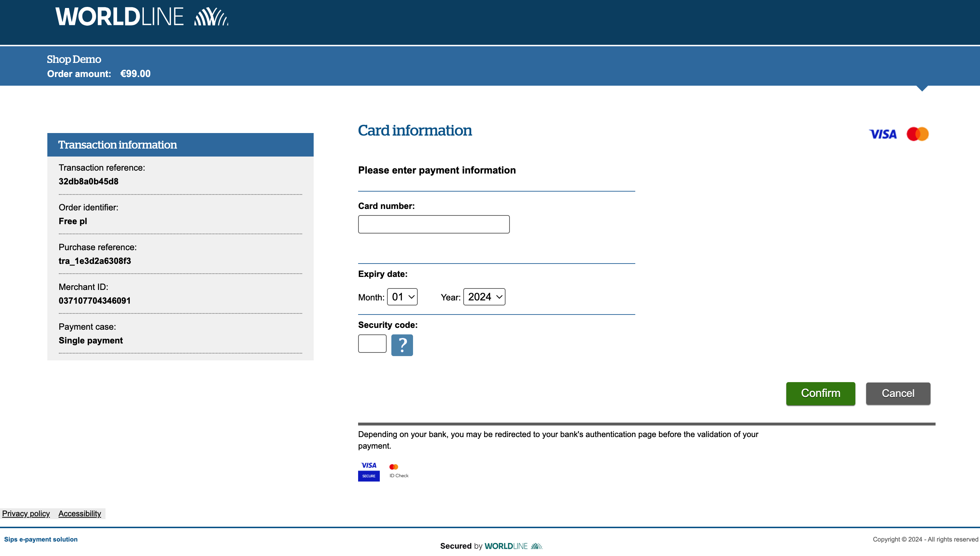
Task: Click the large Visa card logo
Action: (882, 134)
